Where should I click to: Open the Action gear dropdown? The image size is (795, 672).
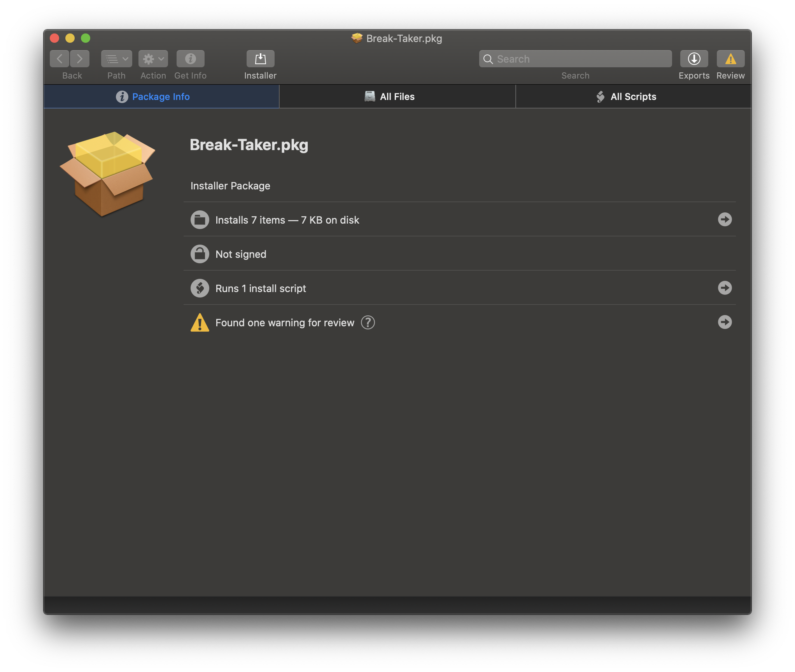[153, 59]
